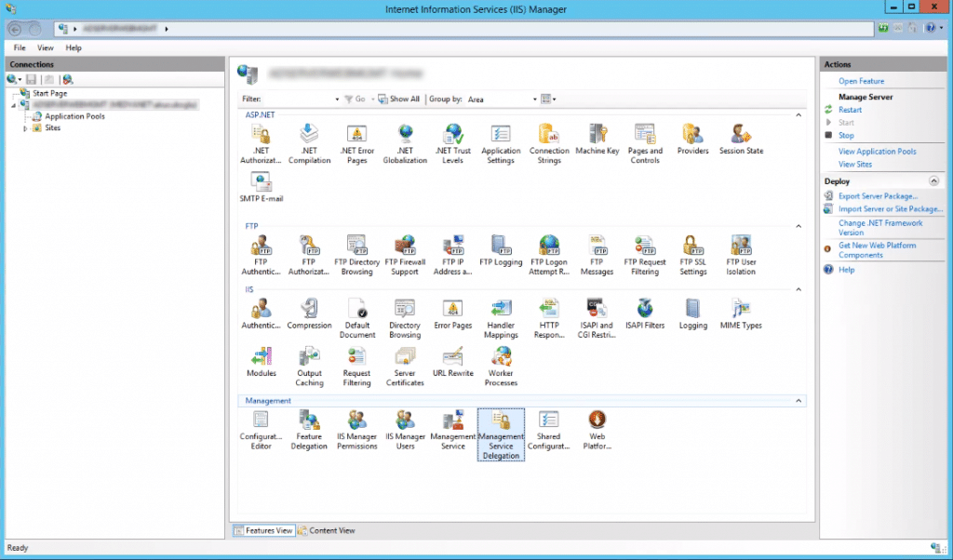Collapse the Deploy actions section

point(933,181)
